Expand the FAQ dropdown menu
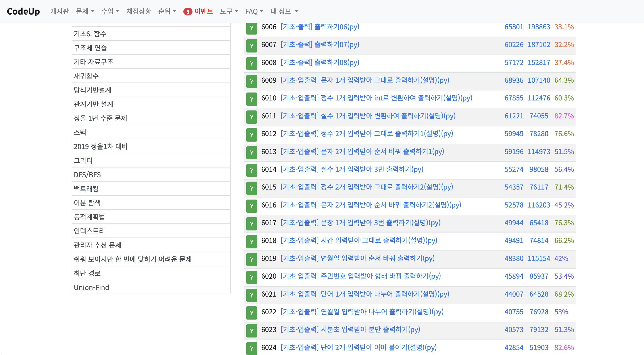The image size is (644, 355). tap(254, 11)
